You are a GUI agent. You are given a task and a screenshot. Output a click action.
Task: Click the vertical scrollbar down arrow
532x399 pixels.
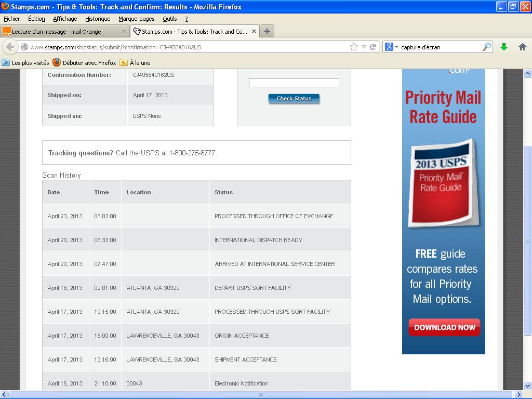[x=527, y=386]
